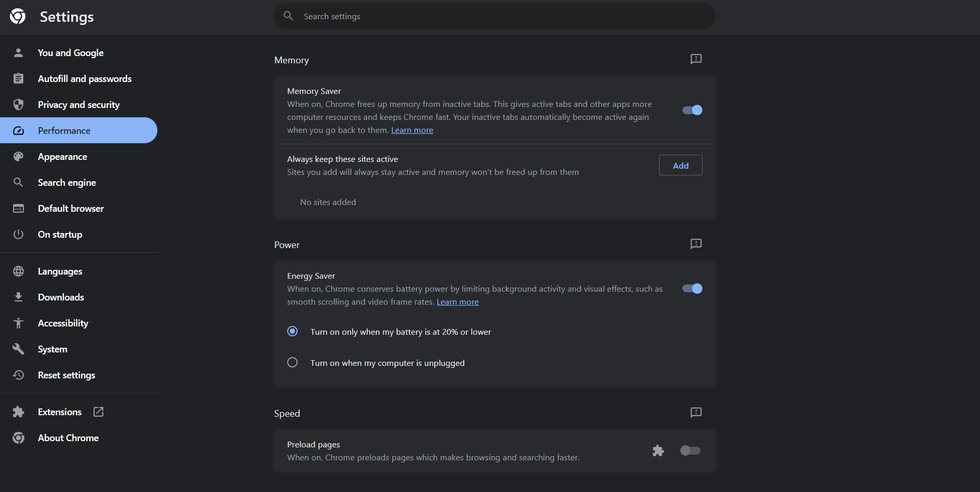Enable the Preload pages toggle

click(x=690, y=450)
